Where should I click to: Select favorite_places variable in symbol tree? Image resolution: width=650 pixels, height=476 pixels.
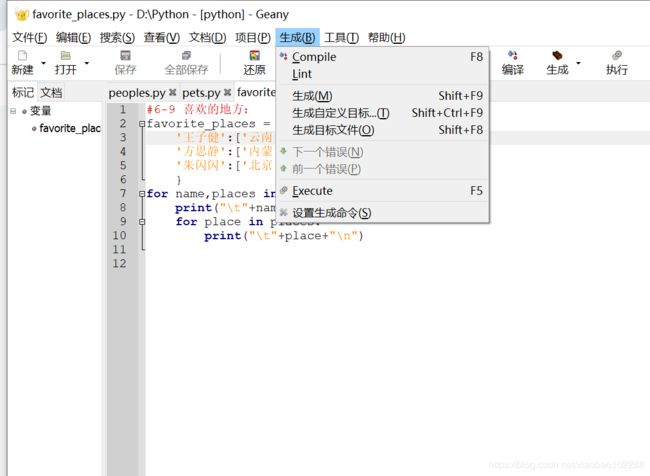70,129
